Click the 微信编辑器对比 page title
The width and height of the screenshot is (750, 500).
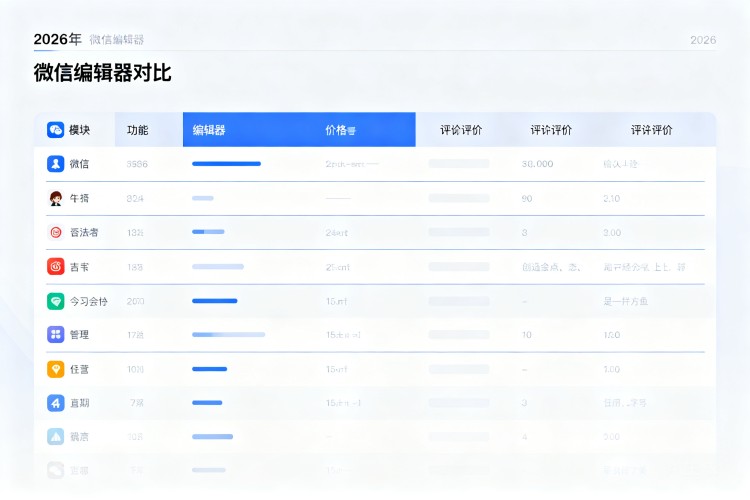pos(102,73)
